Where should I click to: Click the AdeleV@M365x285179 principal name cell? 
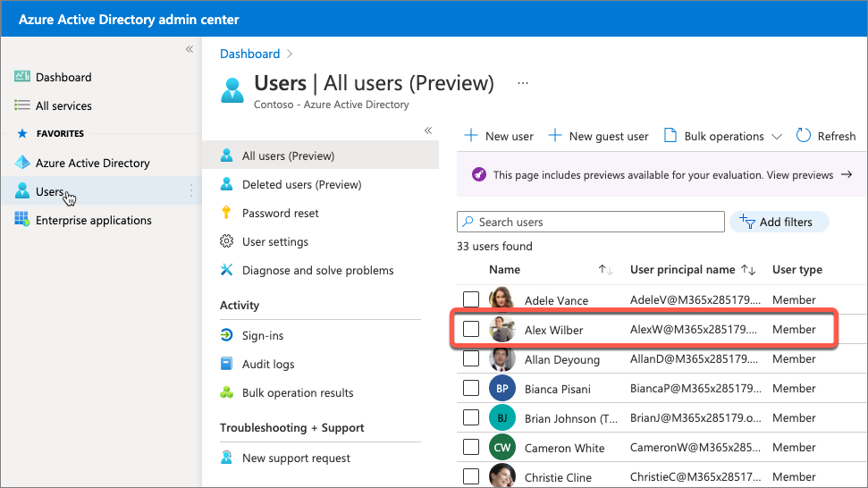(695, 299)
